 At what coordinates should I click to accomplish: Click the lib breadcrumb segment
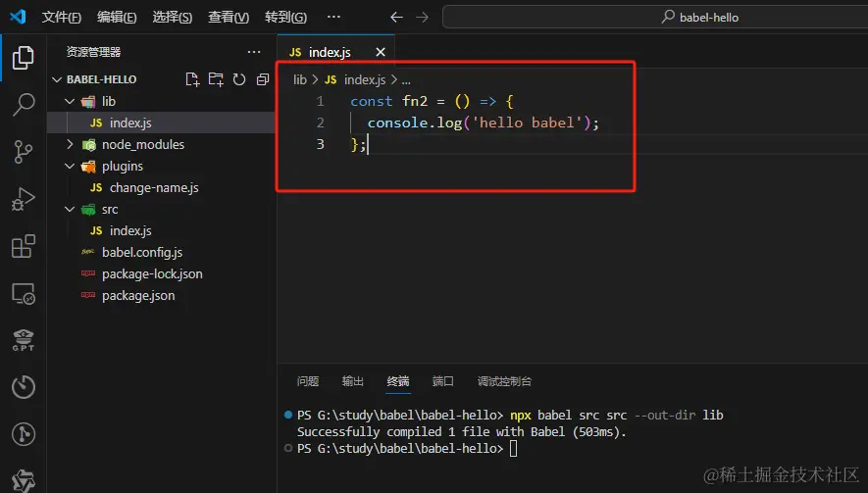pyautogui.click(x=300, y=79)
